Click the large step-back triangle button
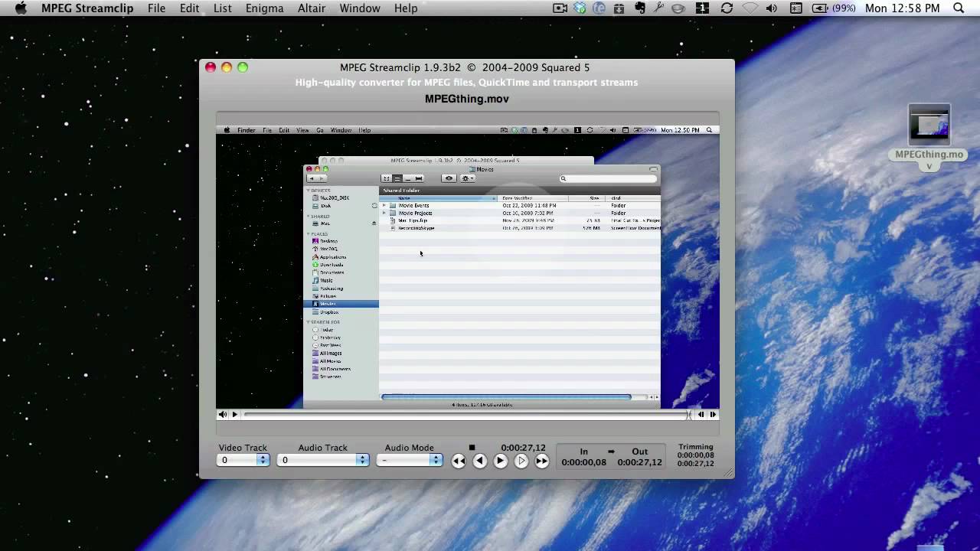 480,461
